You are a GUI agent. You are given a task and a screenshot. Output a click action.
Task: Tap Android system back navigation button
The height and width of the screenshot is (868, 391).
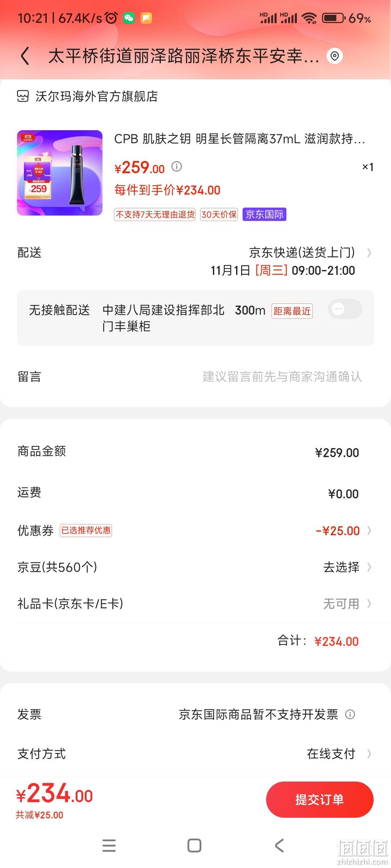click(x=279, y=845)
